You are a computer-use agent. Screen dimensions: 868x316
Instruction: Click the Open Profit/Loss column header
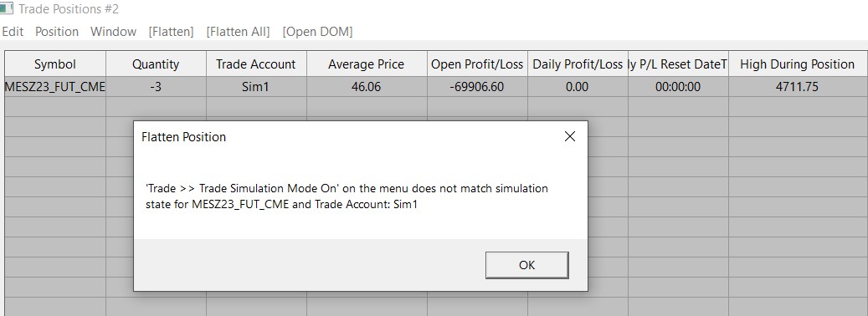[x=477, y=64]
